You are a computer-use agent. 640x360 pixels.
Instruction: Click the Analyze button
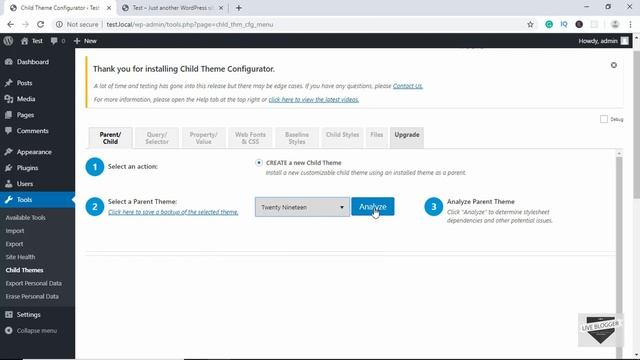point(373,207)
